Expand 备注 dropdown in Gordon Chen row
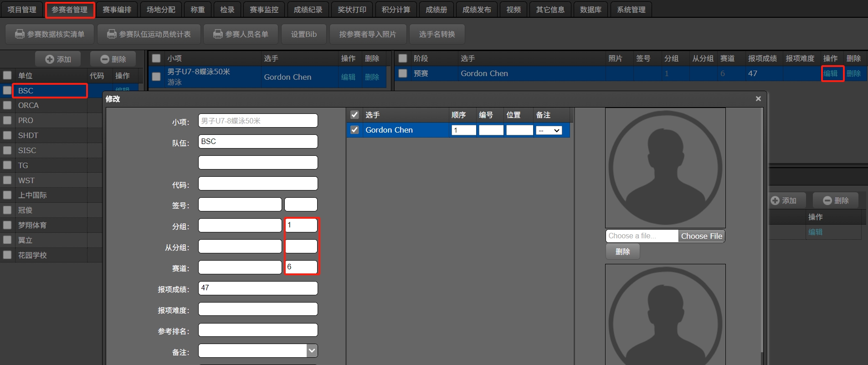This screenshot has width=868, height=365. (549, 130)
